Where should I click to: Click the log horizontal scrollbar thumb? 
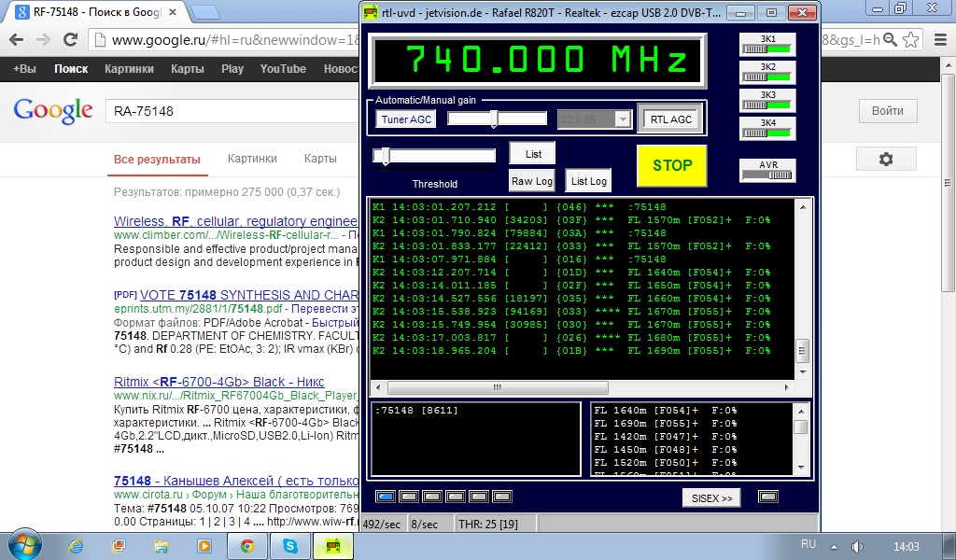[498, 387]
